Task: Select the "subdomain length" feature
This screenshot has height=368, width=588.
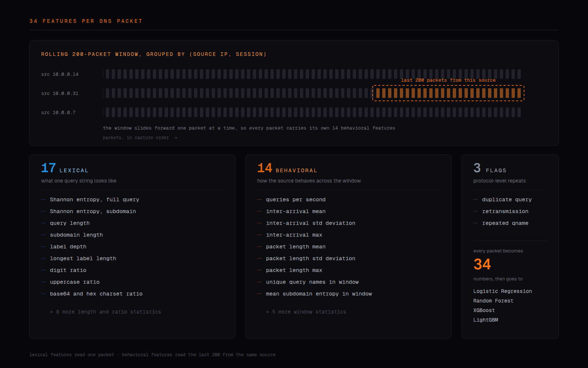Action: click(76, 235)
